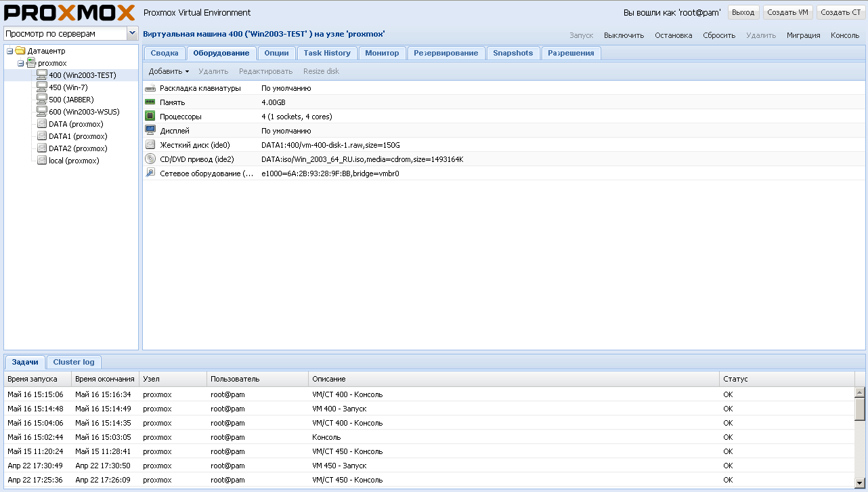Click the Узел column header
The height and width of the screenshot is (492, 868).
173,379
